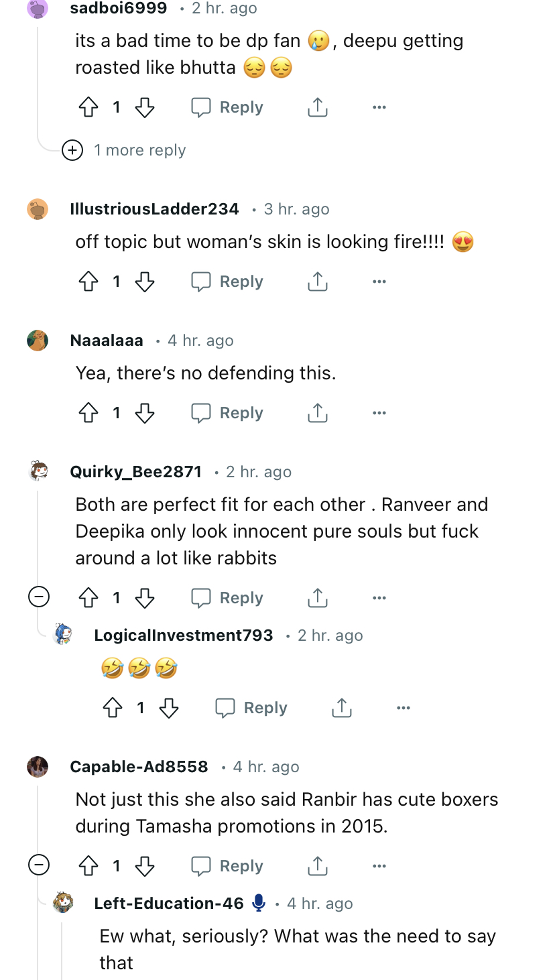Share Naaalaaa's comment
Viewport: 555px width, 980px height.
click(317, 413)
